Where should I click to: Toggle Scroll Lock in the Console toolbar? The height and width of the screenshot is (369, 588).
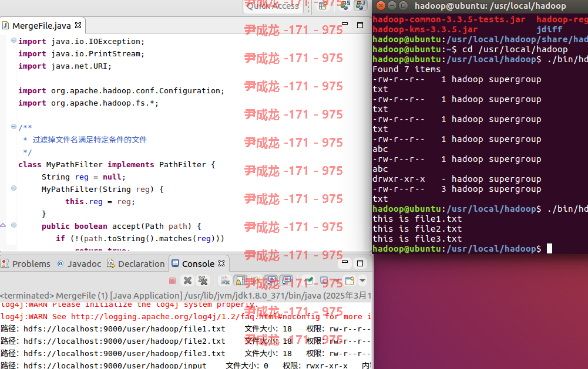pyautogui.click(x=240, y=280)
